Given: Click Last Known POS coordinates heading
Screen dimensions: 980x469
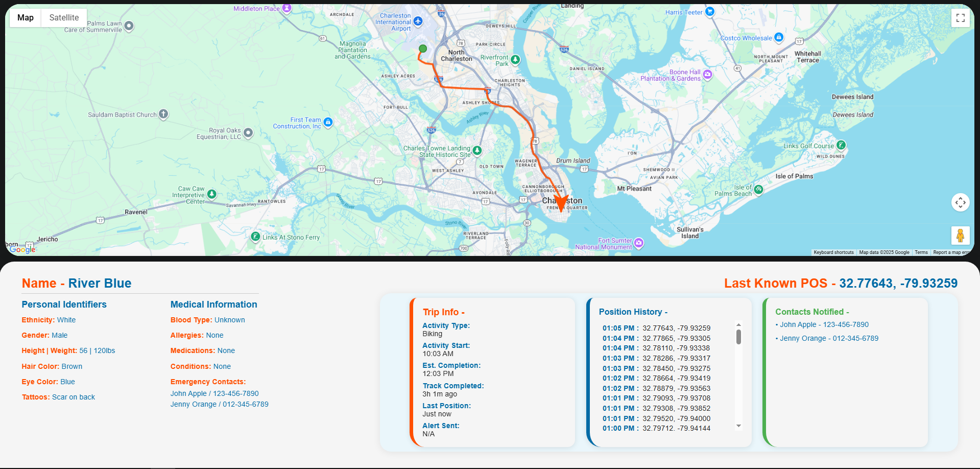Looking at the screenshot, I should (841, 283).
